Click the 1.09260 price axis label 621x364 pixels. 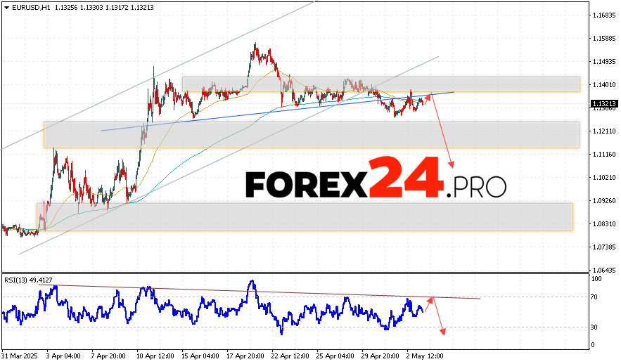coord(604,200)
